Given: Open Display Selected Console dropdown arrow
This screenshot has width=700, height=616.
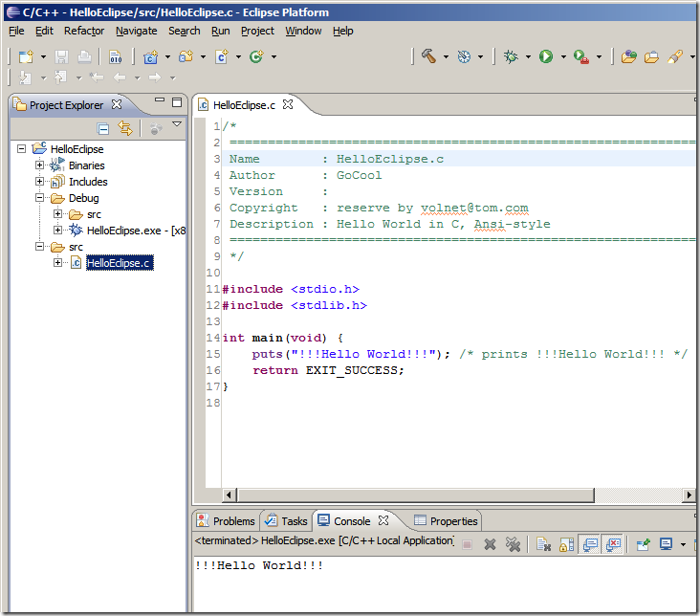Looking at the screenshot, I should 683,544.
